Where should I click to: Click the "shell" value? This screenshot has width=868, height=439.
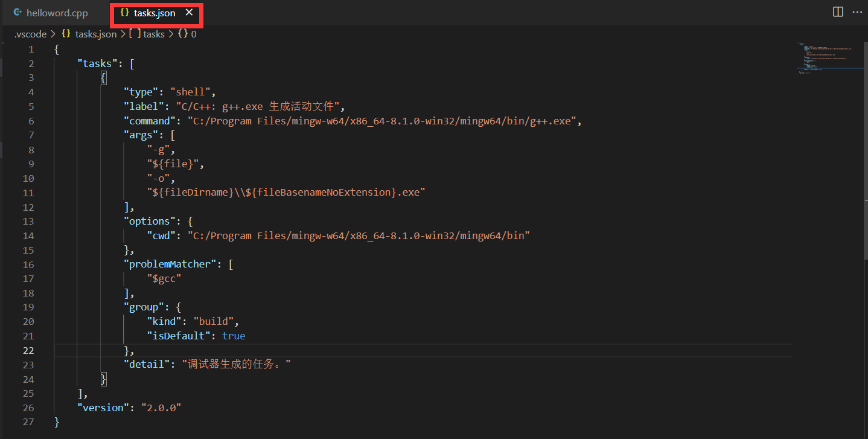pyautogui.click(x=190, y=92)
